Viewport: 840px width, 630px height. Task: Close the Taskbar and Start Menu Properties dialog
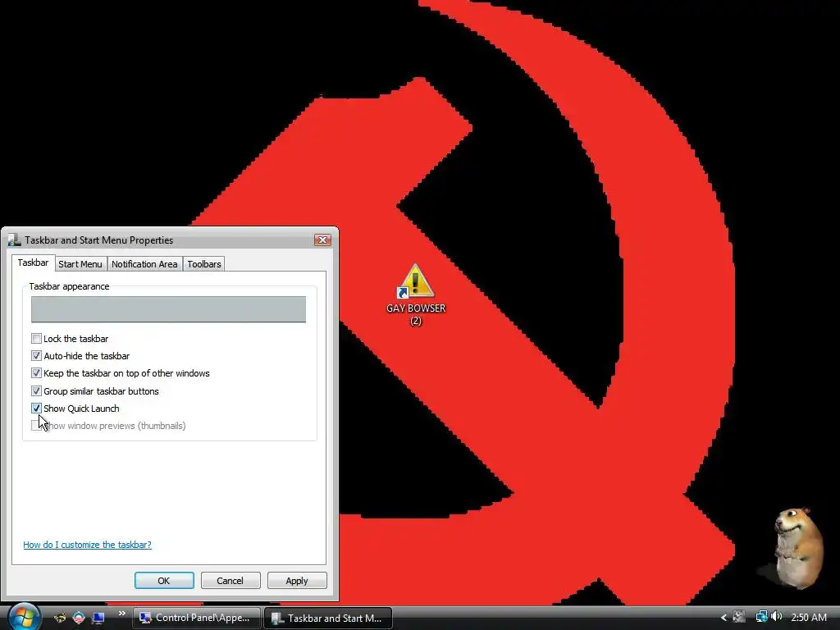click(322, 240)
